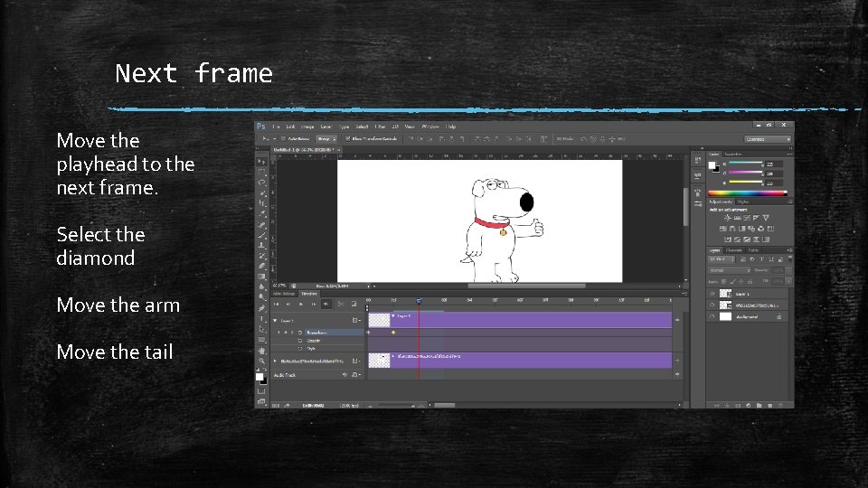Select the Pen tool
Image resolution: width=868 pixels, height=488 pixels.
[x=262, y=308]
